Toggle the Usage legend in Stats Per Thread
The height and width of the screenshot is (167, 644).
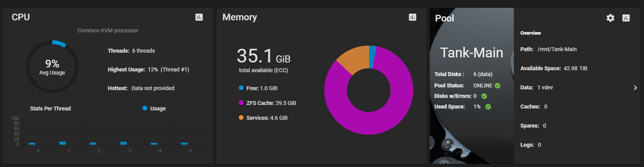pyautogui.click(x=154, y=108)
